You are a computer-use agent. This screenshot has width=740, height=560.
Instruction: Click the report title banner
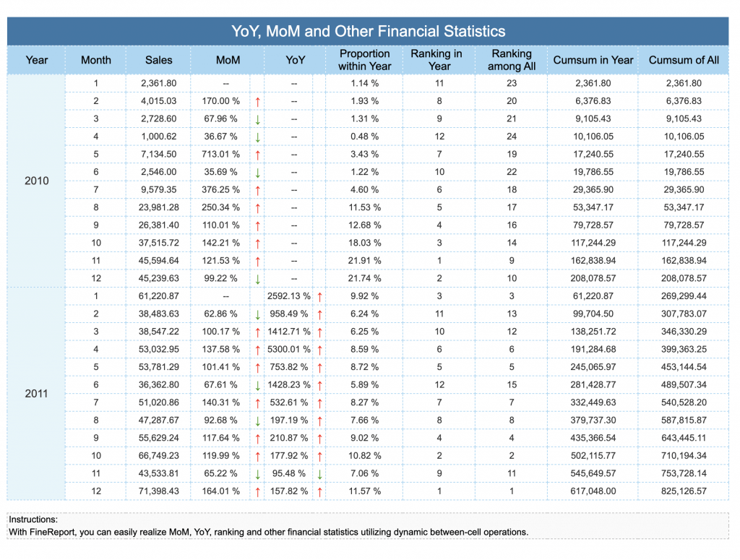pyautogui.click(x=368, y=31)
